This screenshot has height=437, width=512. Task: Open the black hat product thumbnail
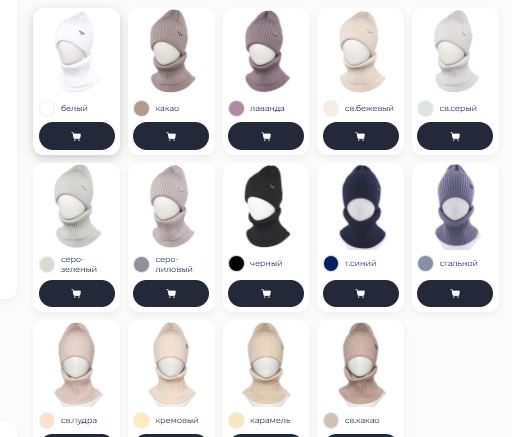267,206
